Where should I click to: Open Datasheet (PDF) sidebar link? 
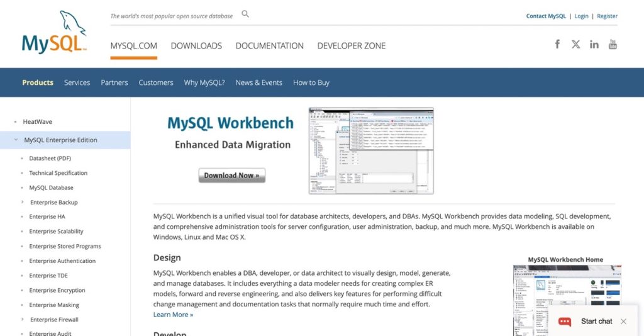(x=50, y=158)
